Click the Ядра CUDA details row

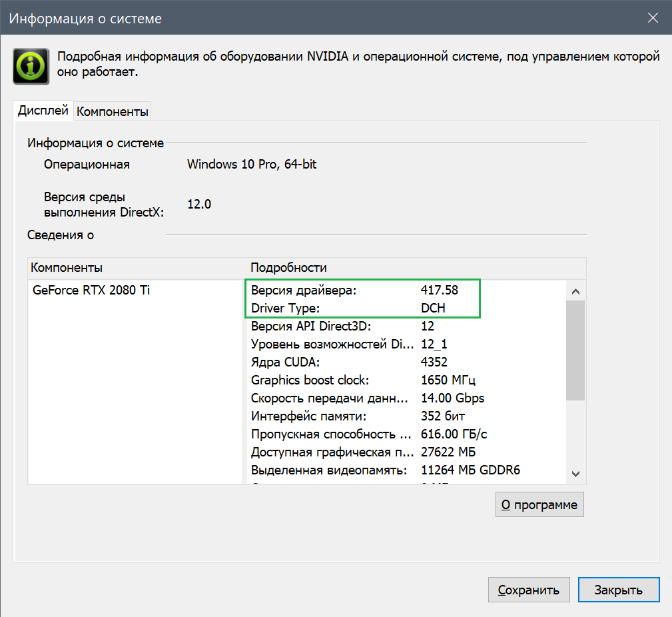pos(354,362)
